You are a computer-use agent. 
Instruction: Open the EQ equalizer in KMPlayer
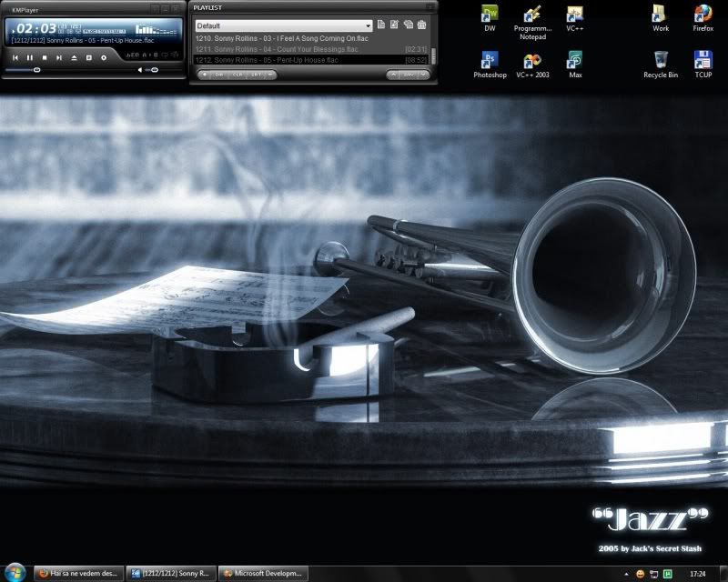click(132, 55)
